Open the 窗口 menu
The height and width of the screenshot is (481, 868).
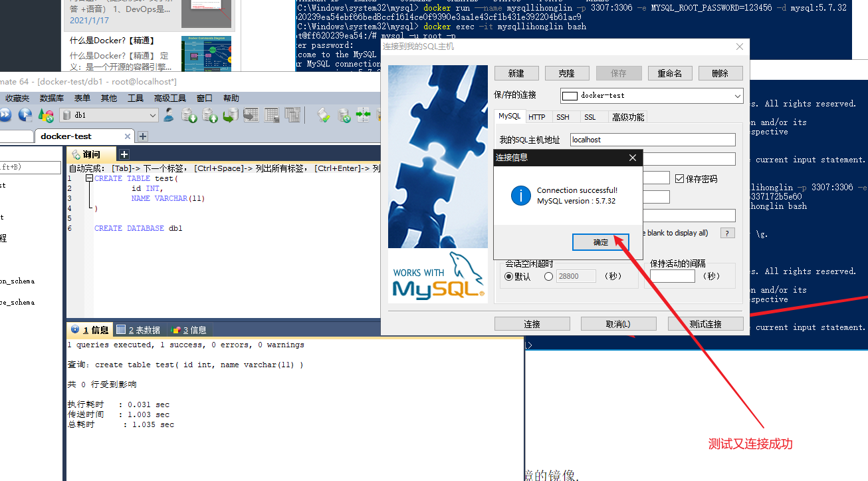pos(205,98)
